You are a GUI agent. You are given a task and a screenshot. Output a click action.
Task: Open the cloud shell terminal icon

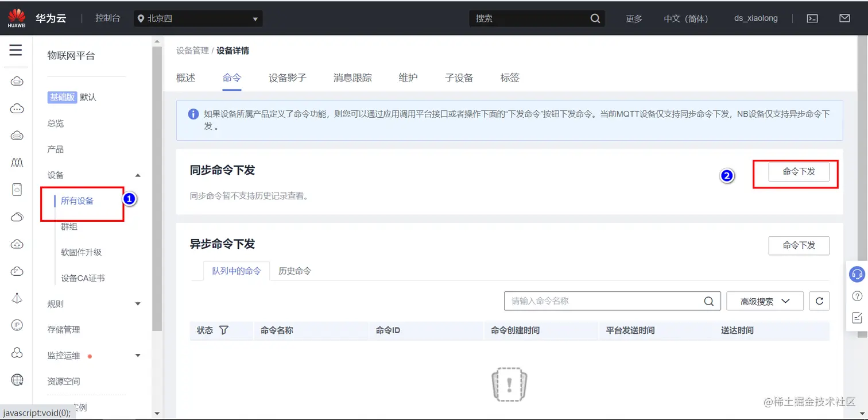[812, 18]
